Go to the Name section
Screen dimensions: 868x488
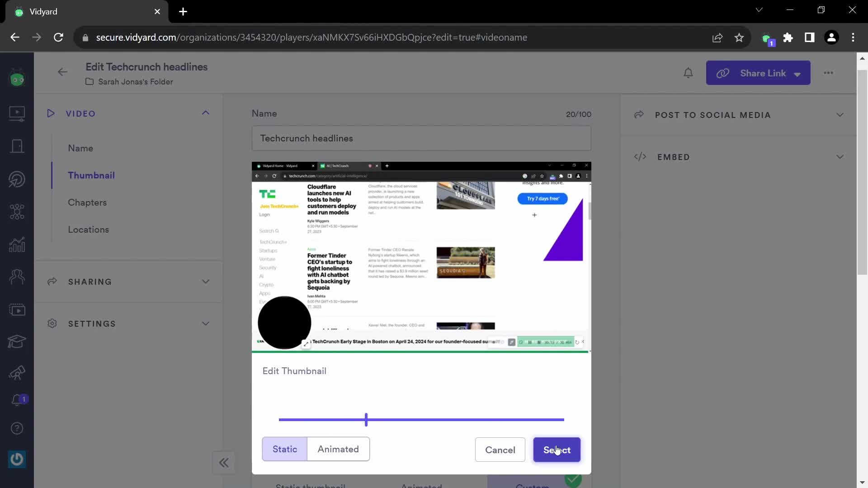tap(80, 148)
